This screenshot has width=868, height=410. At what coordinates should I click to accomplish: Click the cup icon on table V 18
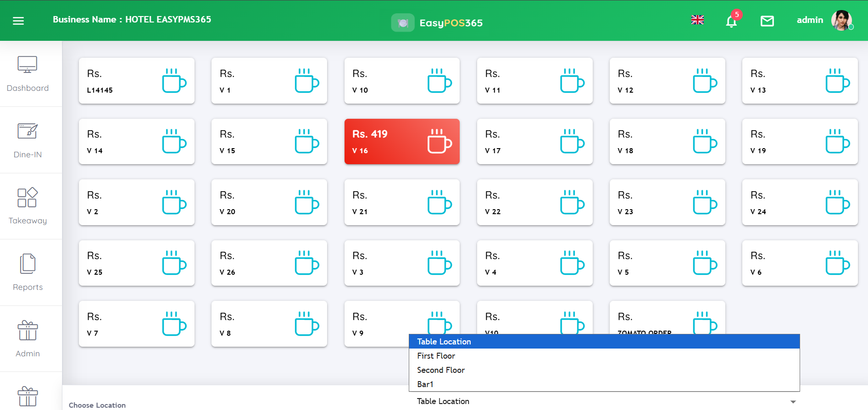(x=705, y=141)
